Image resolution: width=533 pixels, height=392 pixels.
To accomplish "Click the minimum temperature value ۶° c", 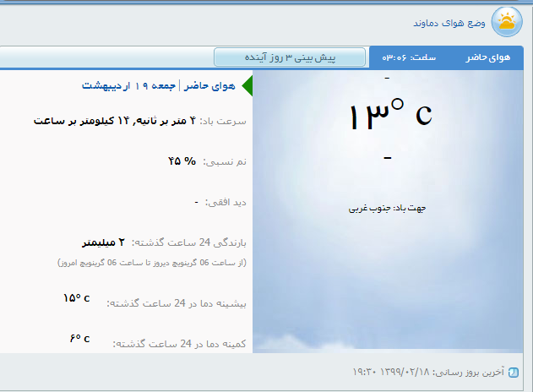I will tap(80, 338).
